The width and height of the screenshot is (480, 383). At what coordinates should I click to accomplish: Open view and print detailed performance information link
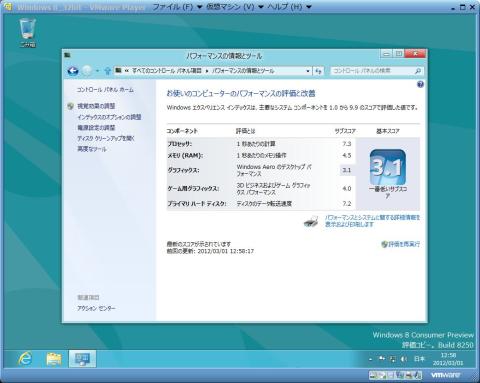point(372,221)
